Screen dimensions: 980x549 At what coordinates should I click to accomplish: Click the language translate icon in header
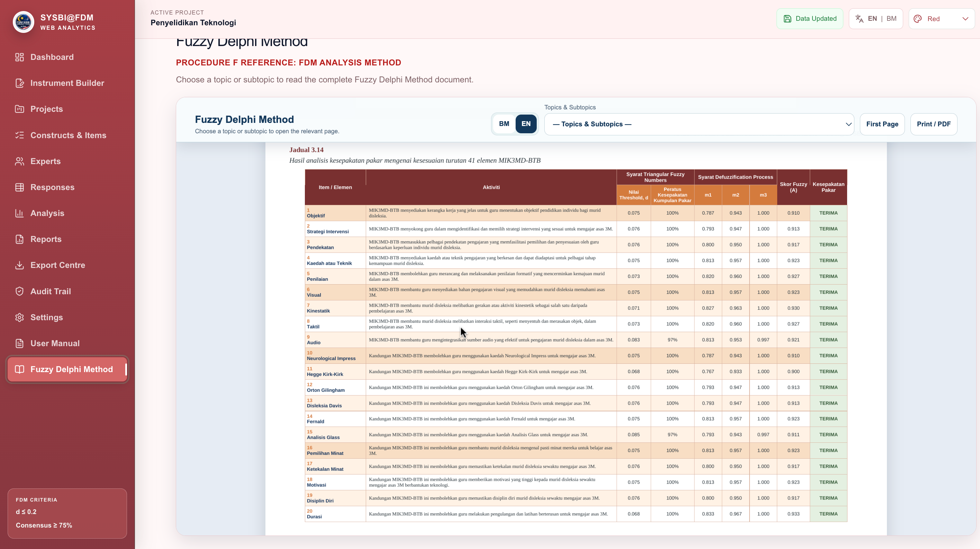click(x=859, y=19)
